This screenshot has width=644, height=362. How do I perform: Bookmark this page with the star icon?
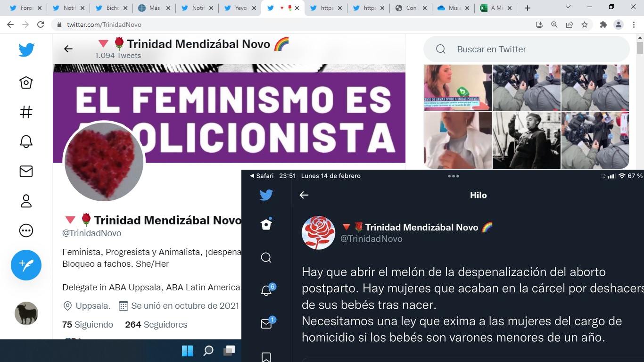pos(585,25)
